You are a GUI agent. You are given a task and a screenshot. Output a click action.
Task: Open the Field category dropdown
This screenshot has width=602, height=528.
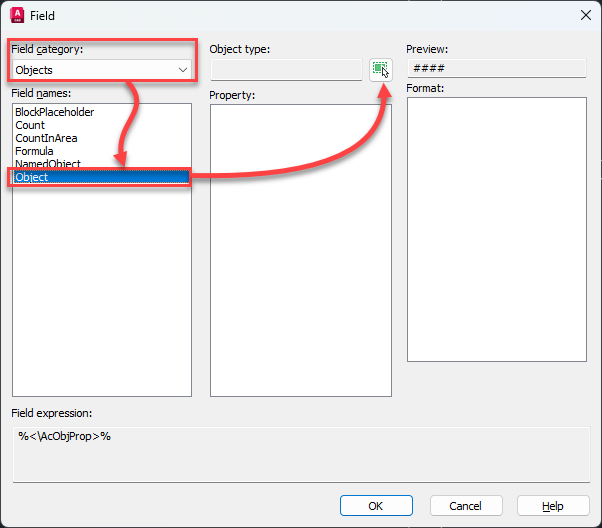click(102, 70)
